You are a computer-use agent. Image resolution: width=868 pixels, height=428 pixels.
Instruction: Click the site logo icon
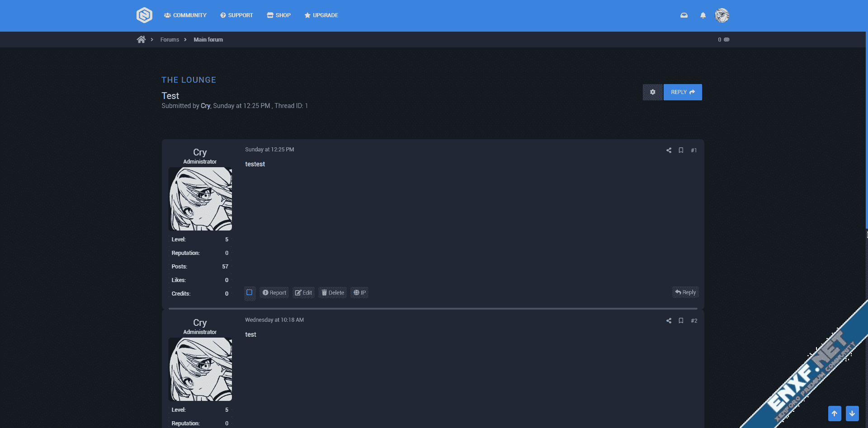[144, 15]
